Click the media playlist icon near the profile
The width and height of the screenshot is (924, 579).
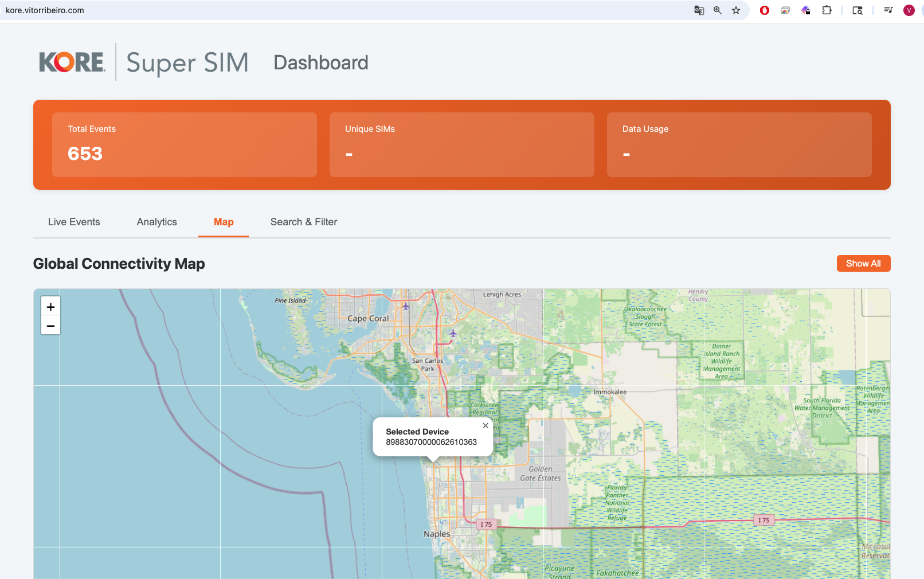point(887,10)
